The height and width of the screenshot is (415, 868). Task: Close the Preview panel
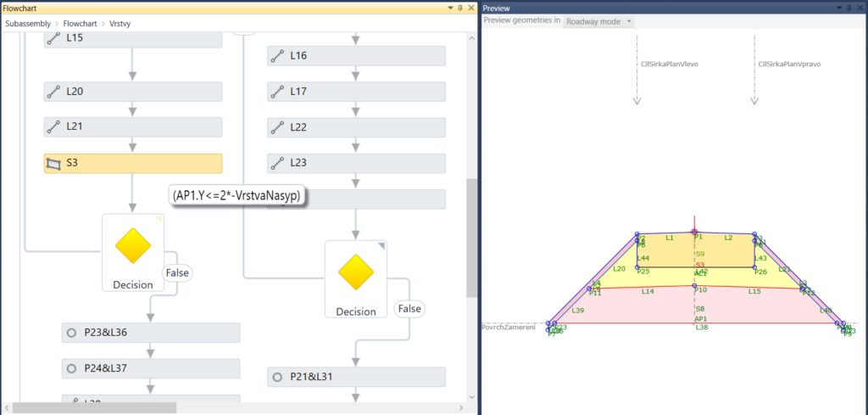(861, 8)
